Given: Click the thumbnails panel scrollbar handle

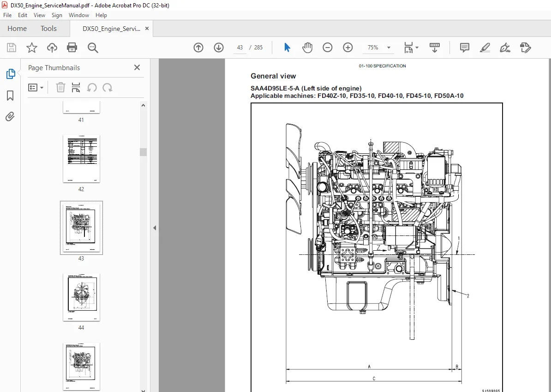Looking at the screenshot, I should point(143,152).
